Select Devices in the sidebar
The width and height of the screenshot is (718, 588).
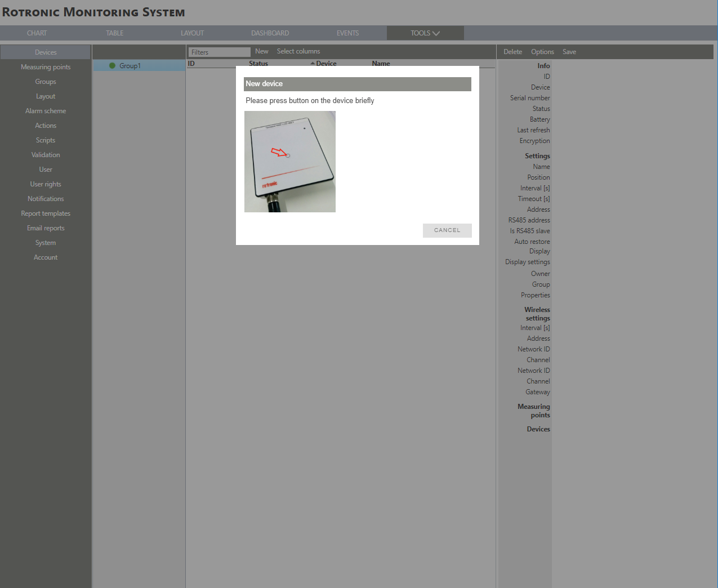pos(46,52)
